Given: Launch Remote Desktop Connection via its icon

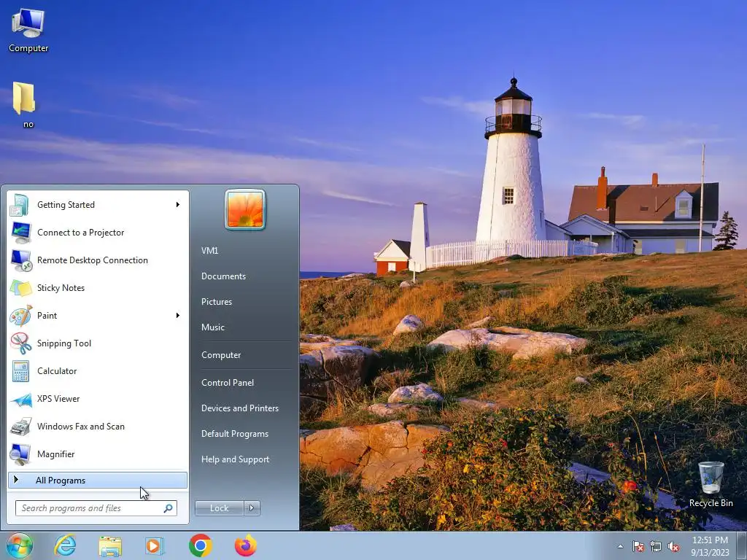Looking at the screenshot, I should pyautogui.click(x=20, y=260).
